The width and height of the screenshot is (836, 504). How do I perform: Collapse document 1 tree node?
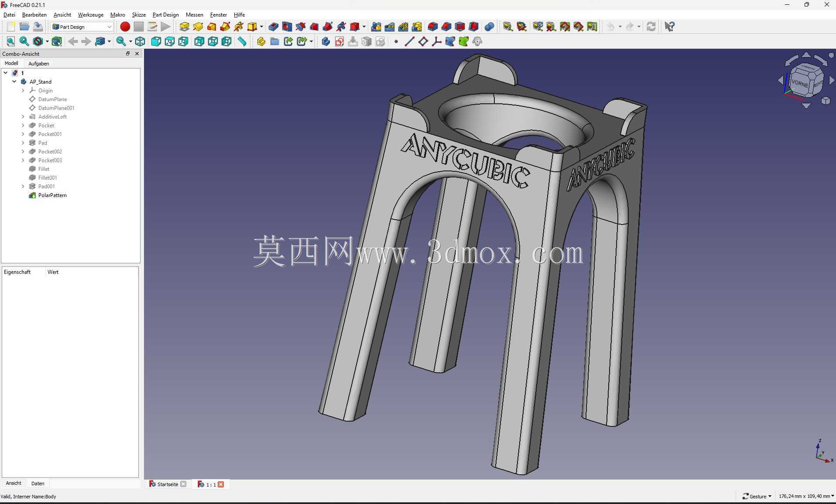(6, 73)
